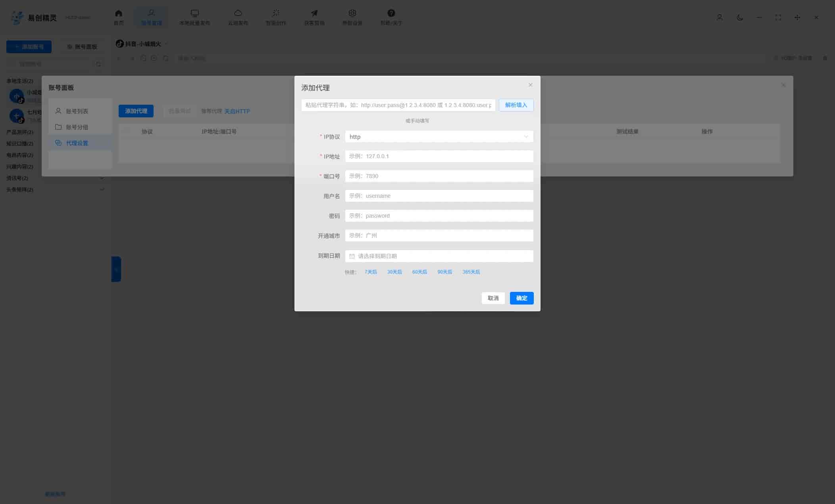Screen dimensions: 835x504
Task: Click the 解析填入 button
Action: click(x=516, y=105)
